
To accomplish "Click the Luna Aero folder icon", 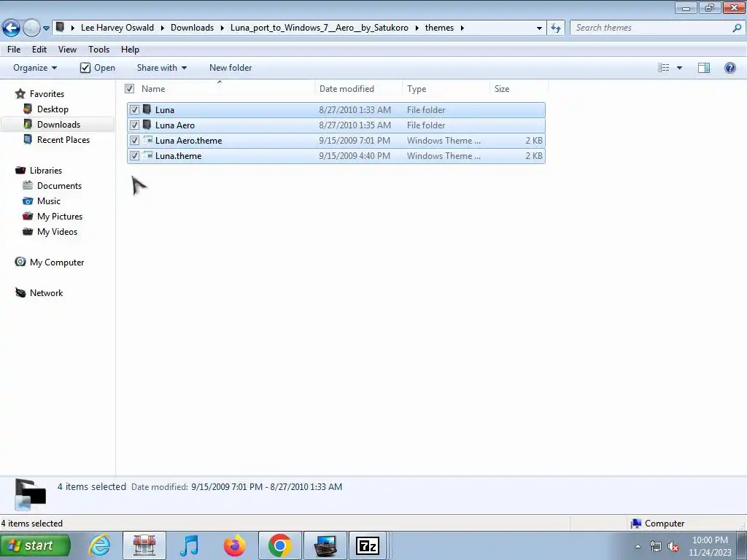I will tap(147, 125).
